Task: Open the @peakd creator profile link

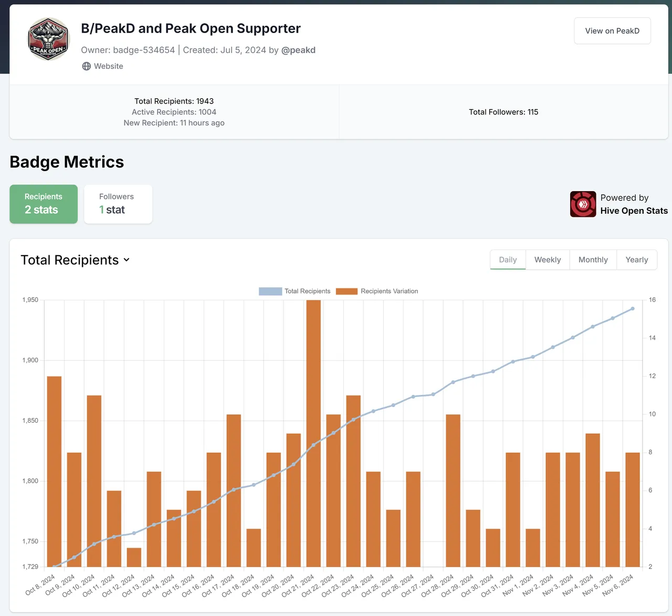Action: pyautogui.click(x=298, y=50)
